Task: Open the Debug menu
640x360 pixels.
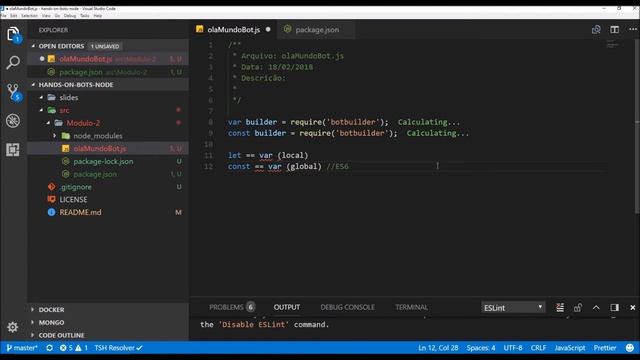Action: [x=70, y=16]
